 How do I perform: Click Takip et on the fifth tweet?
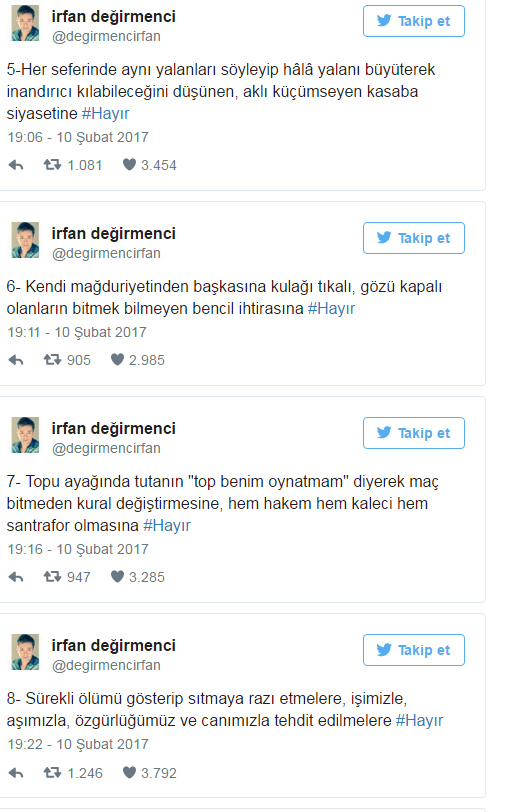414,21
